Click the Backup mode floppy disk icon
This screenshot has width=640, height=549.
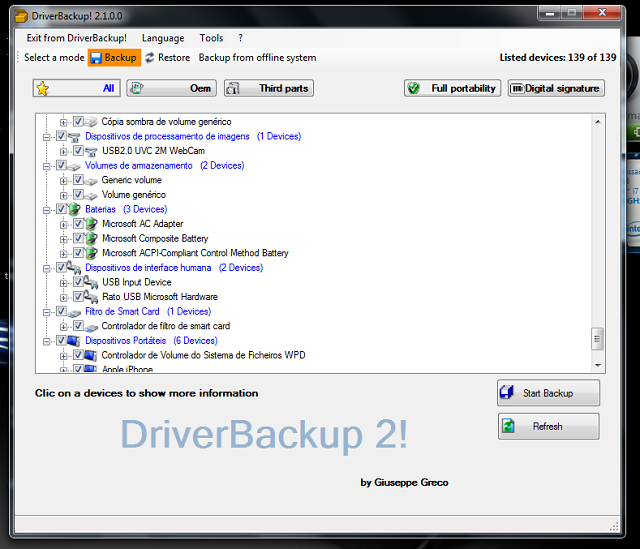point(96,58)
